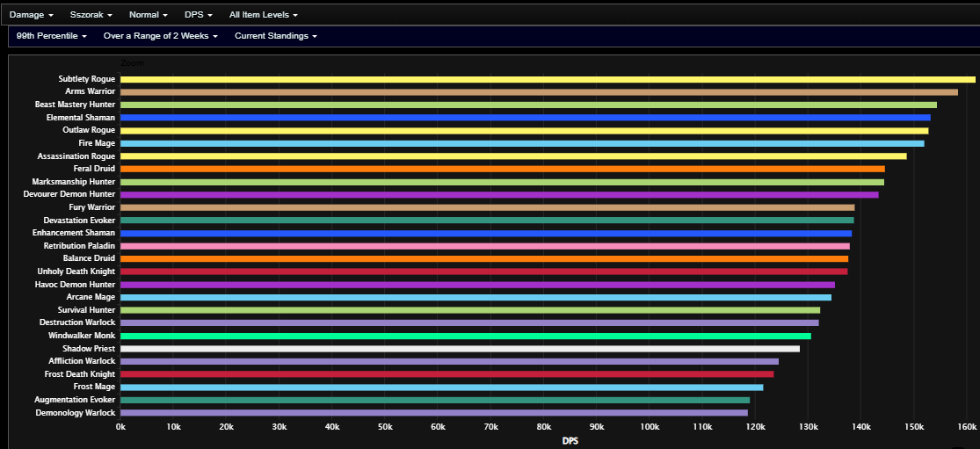
Task: Expand the All Item Levels dropdown
Action: [x=263, y=14]
